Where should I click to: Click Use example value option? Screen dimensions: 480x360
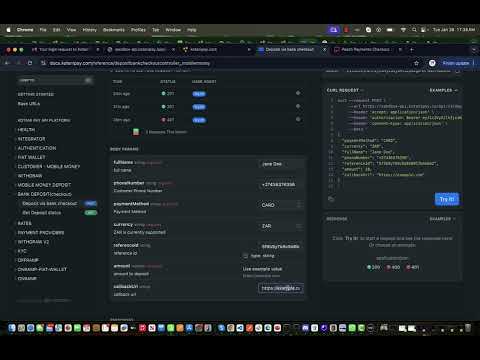pos(262,269)
